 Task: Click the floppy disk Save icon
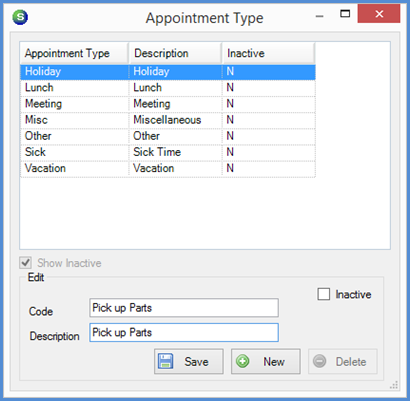coord(166,361)
